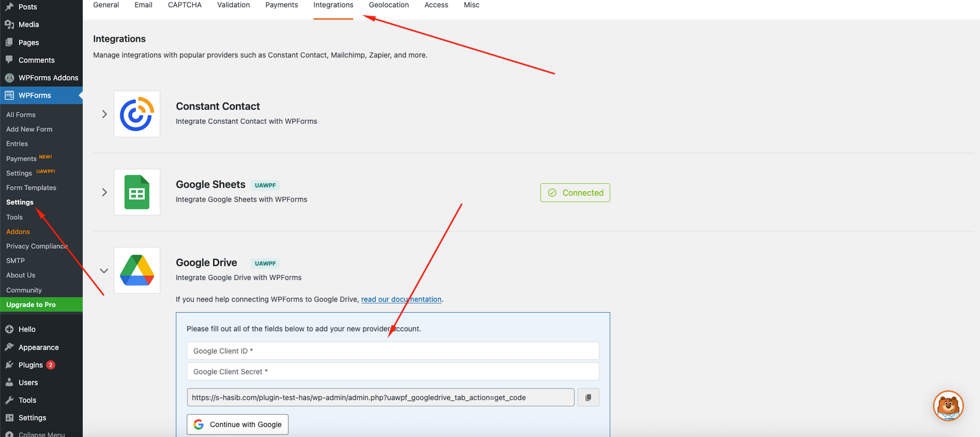Click the Constant Contact logo icon

(x=137, y=114)
